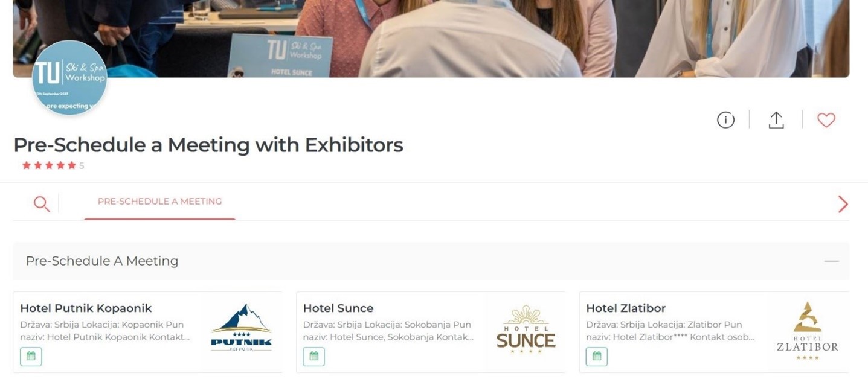Image resolution: width=868 pixels, height=388 pixels.
Task: Click the TU Ski & Spa Workshop avatar
Action: pyautogui.click(x=69, y=78)
